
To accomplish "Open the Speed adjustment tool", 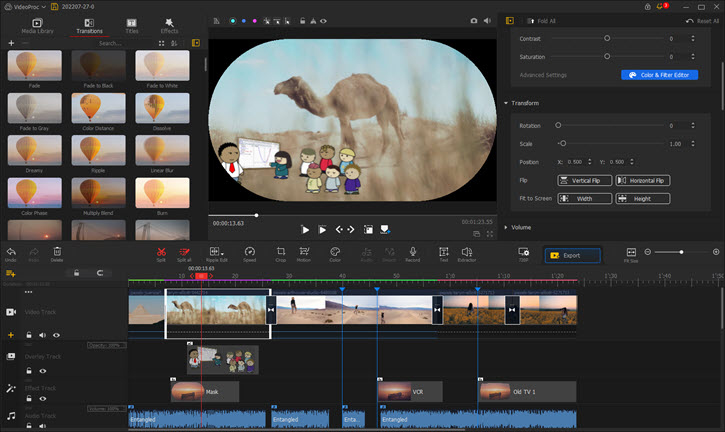I will pos(249,252).
